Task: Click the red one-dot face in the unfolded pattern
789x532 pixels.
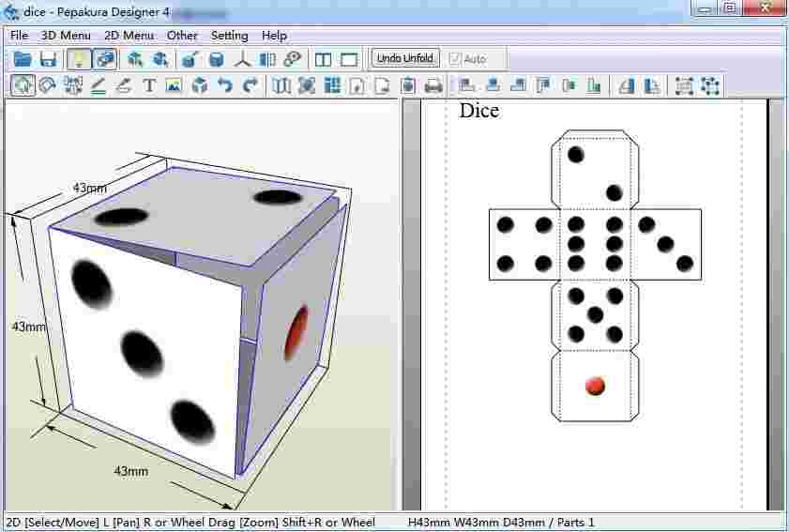Action: pos(596,386)
